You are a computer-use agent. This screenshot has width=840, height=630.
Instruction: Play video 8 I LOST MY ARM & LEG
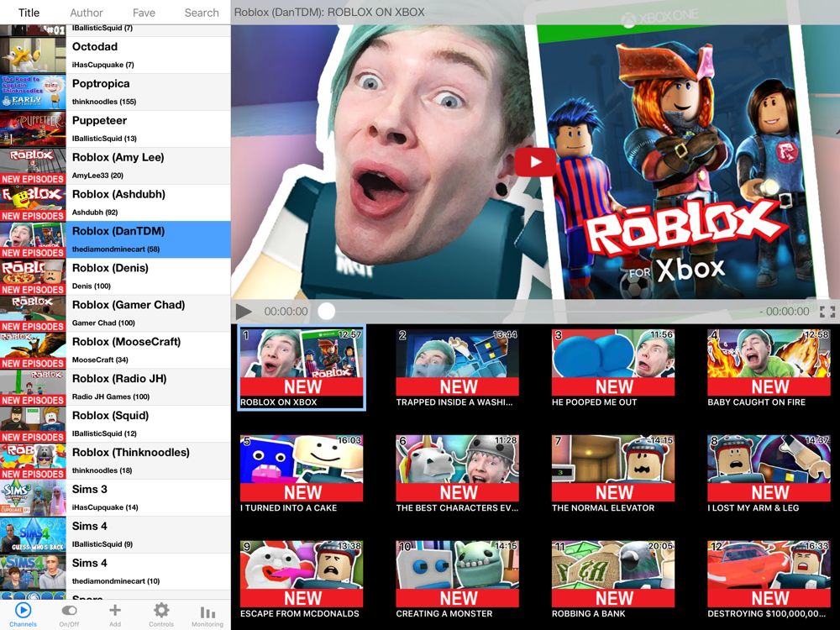[x=769, y=468]
